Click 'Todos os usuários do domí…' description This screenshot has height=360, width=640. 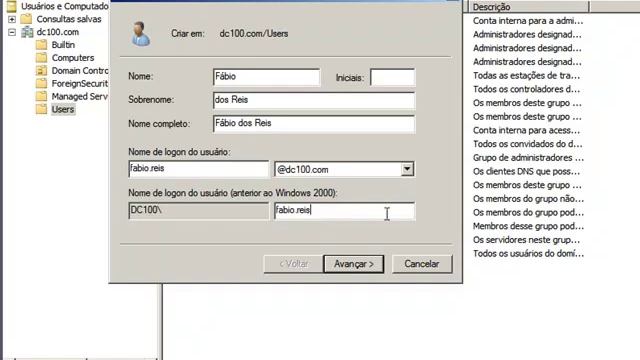click(528, 253)
